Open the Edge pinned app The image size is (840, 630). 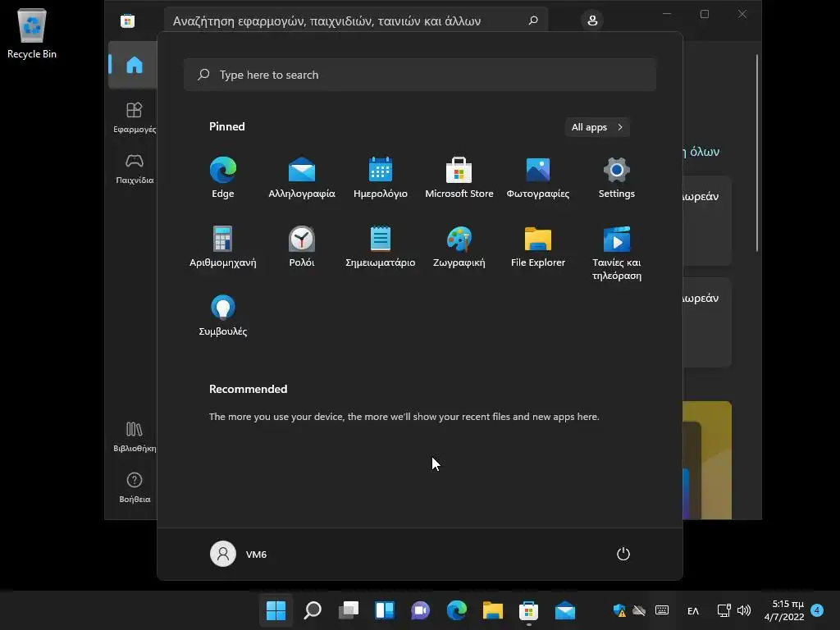pos(223,178)
